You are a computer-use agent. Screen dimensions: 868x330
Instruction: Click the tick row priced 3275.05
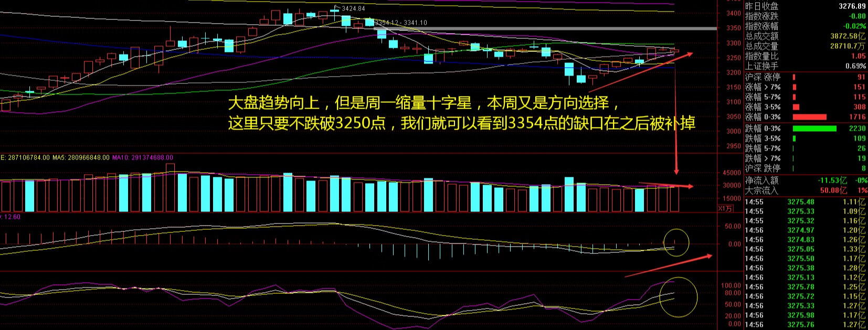point(806,249)
